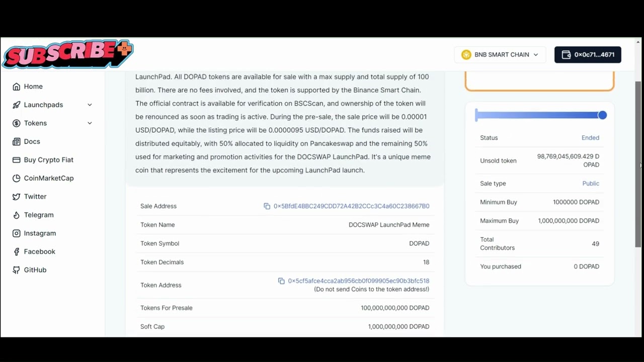Click Maximum Buy value 1,000,000,000 DOPAD
The width and height of the screenshot is (644, 362).
[569, 221]
